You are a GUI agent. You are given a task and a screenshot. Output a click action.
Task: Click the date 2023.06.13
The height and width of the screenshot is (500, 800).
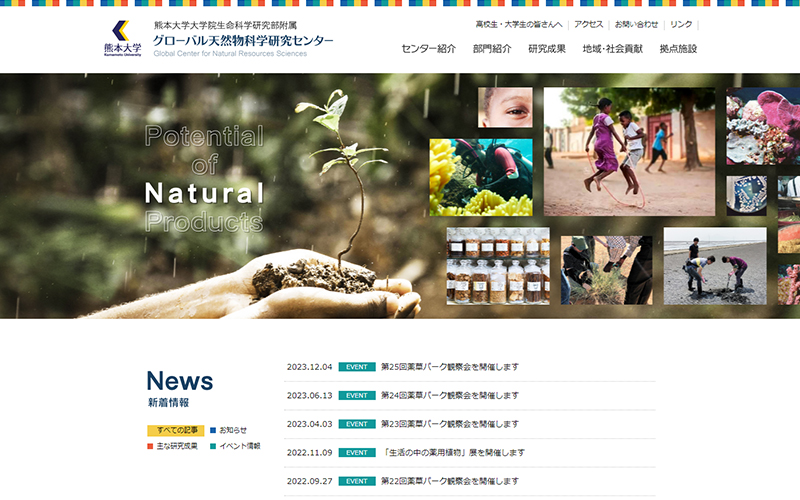309,395
